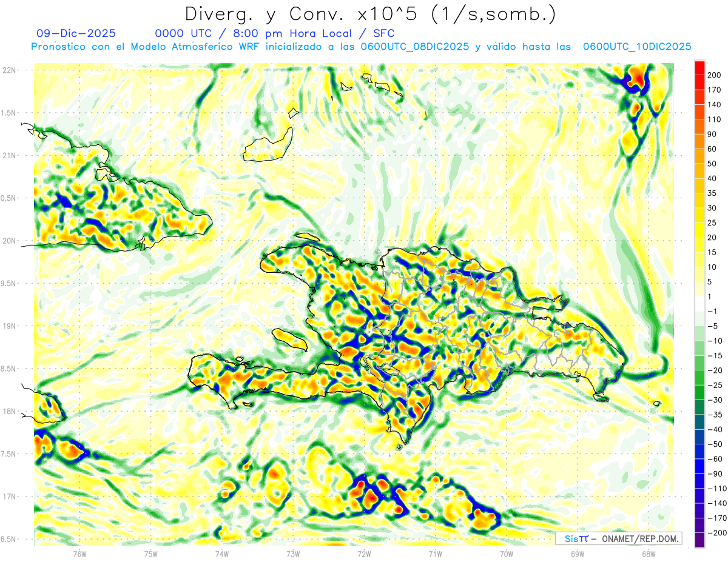Click the '75W' longitude axis label

click(151, 554)
